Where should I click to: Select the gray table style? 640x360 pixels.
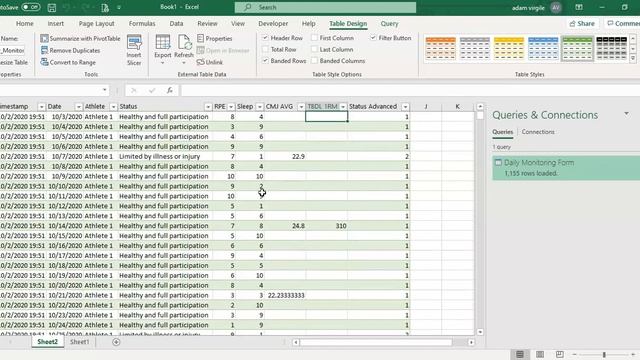click(x=475, y=49)
